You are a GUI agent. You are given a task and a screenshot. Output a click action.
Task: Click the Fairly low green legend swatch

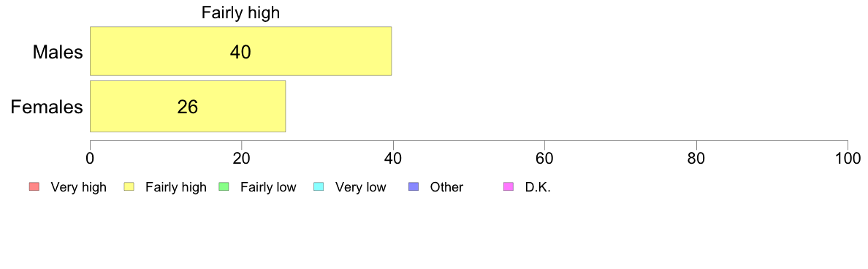coord(224,187)
